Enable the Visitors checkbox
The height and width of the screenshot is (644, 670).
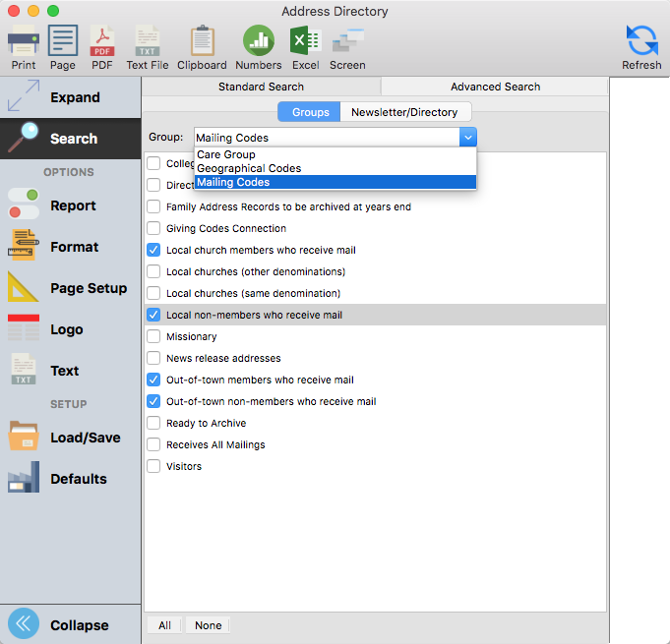coord(153,466)
